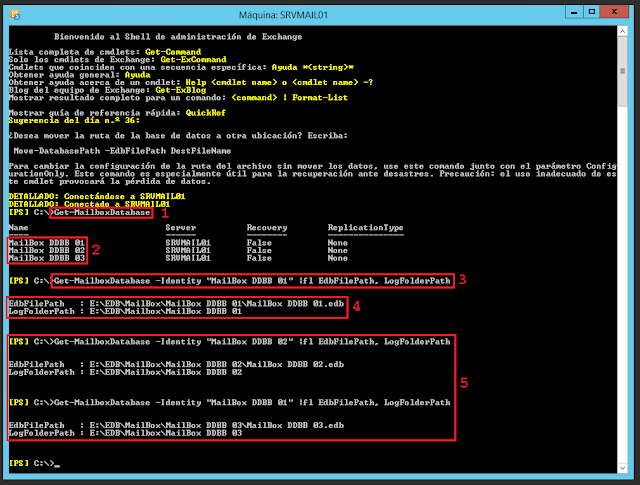
Task: Place cursor at the bottom PS prompt
Action: [x=34, y=463]
